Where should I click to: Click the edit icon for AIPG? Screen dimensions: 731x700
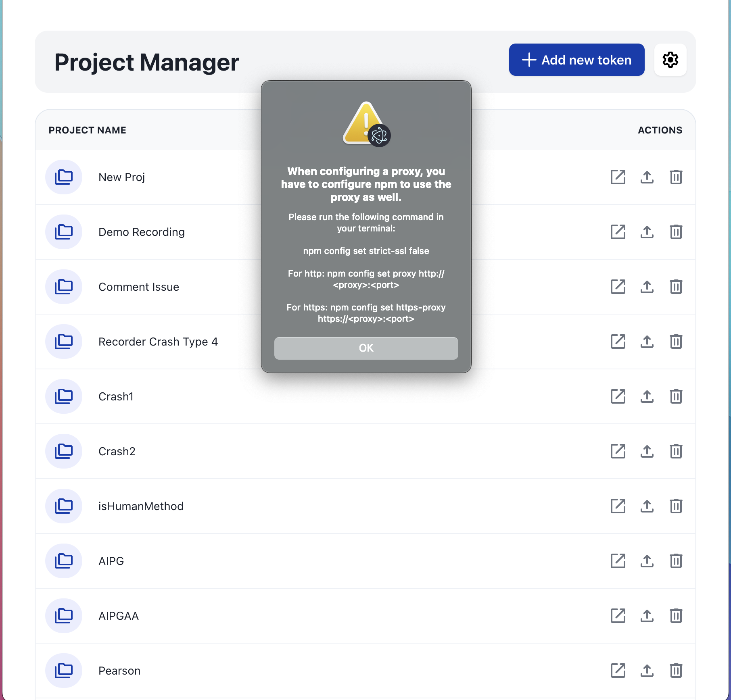[x=618, y=561]
